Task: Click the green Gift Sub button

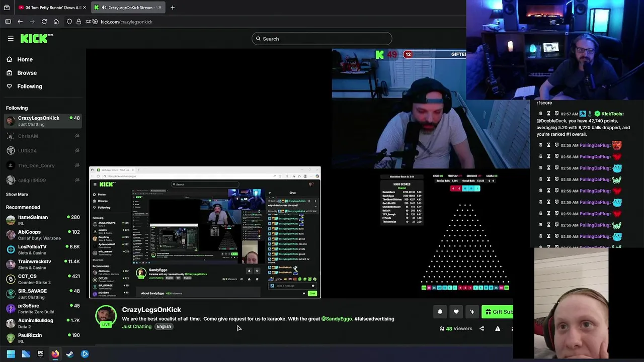Action: click(497, 312)
